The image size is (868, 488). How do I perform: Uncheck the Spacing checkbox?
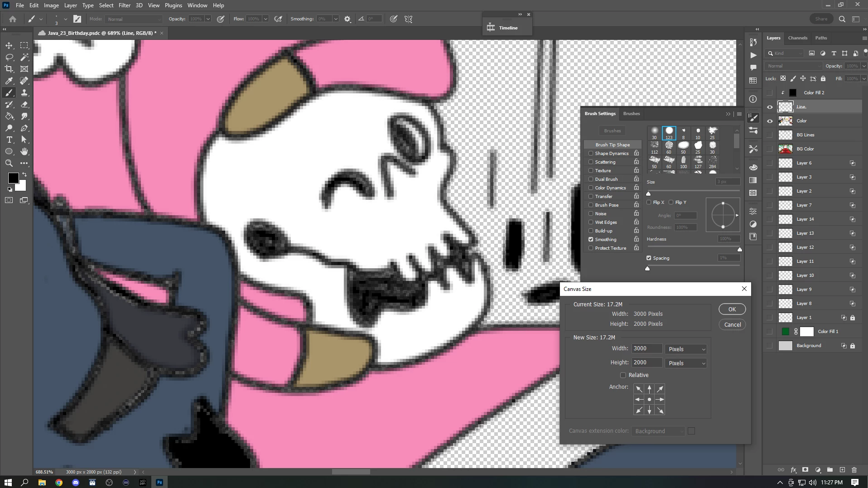tap(649, 258)
